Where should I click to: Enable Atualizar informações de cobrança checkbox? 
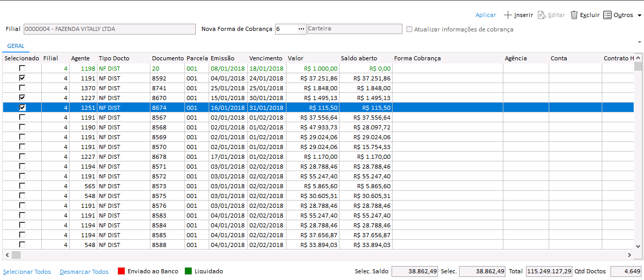[x=410, y=29]
